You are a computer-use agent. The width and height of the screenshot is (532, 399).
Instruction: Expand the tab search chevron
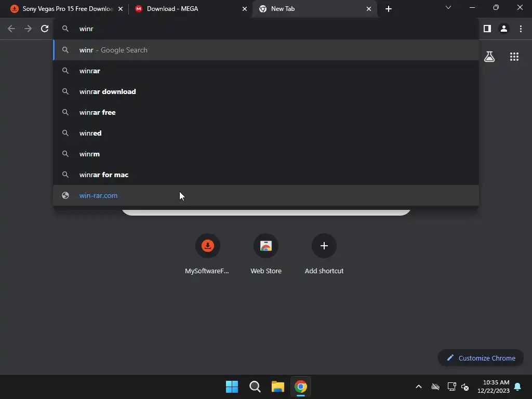click(448, 7)
